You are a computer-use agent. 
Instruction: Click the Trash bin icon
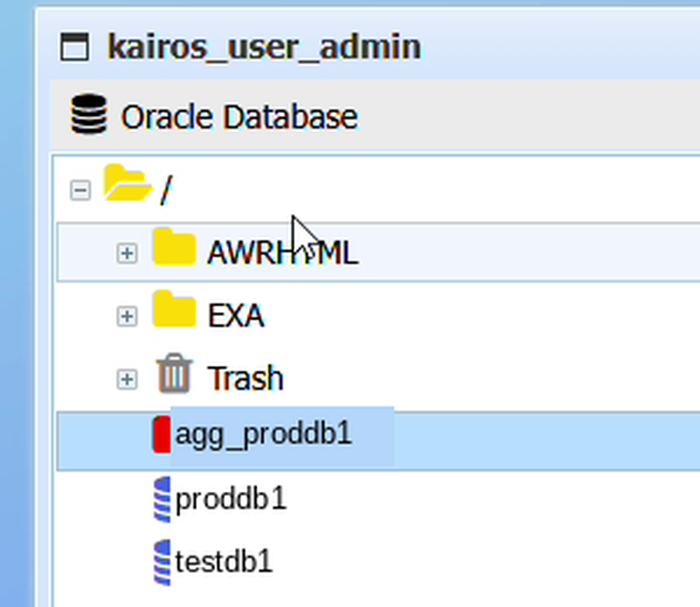click(175, 373)
